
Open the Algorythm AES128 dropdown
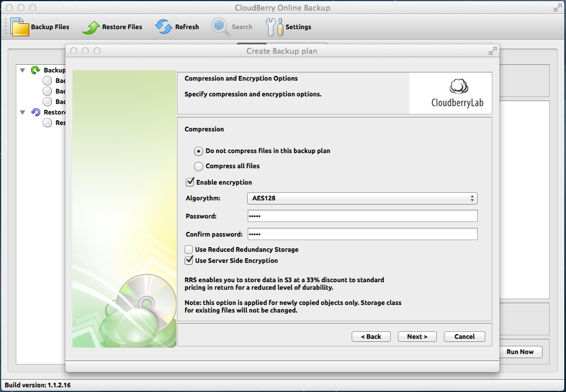click(x=362, y=198)
